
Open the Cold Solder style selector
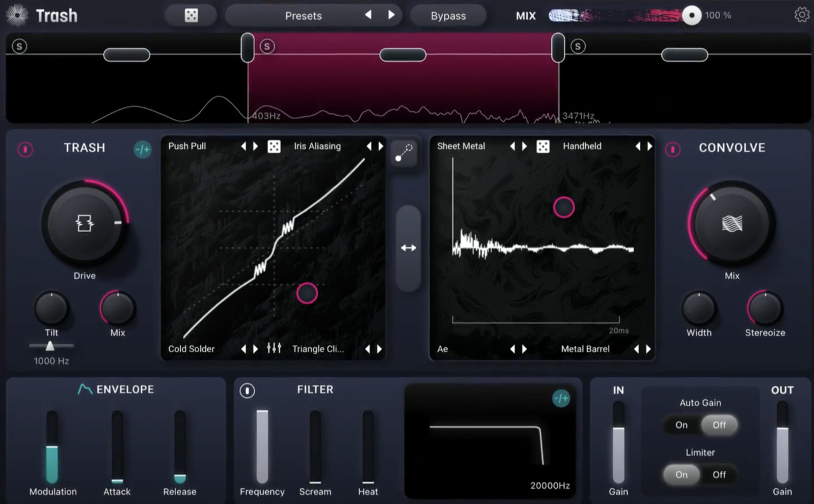click(191, 349)
